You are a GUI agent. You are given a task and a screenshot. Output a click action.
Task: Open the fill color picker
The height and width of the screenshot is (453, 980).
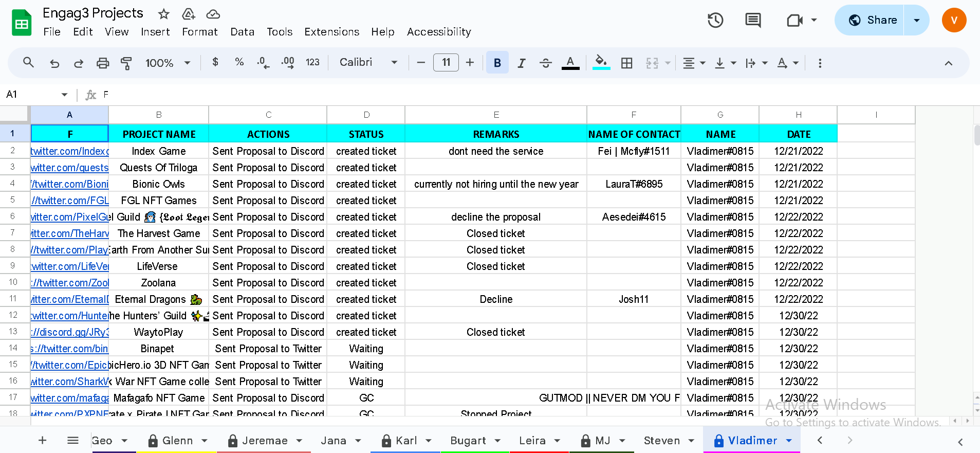[x=601, y=63]
